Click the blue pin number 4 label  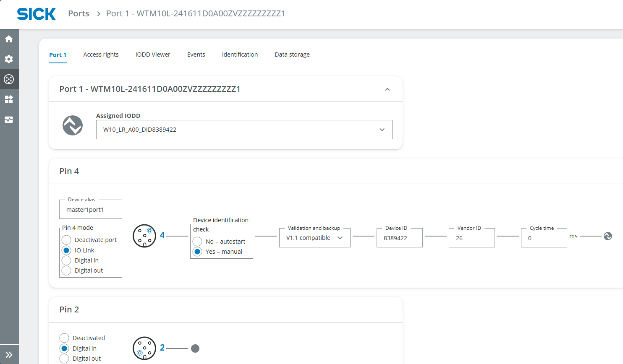[162, 235]
